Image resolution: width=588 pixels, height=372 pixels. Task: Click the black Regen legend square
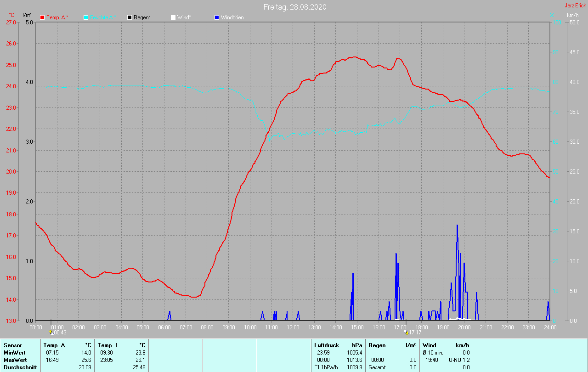click(130, 17)
